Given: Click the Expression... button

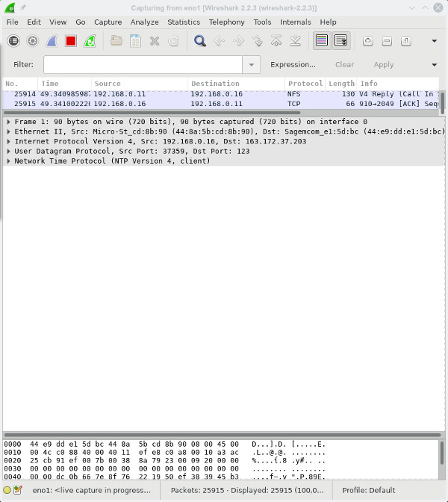Looking at the screenshot, I should 293,65.
